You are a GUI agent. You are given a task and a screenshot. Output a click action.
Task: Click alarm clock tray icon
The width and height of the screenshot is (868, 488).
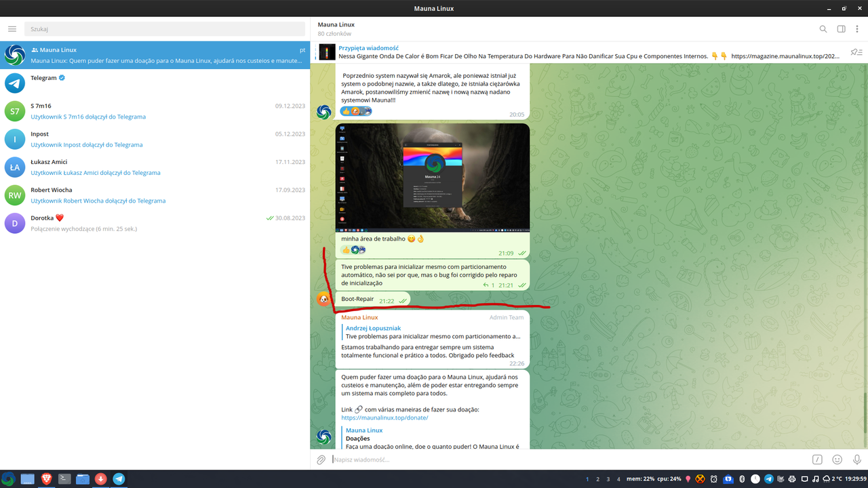click(x=714, y=479)
